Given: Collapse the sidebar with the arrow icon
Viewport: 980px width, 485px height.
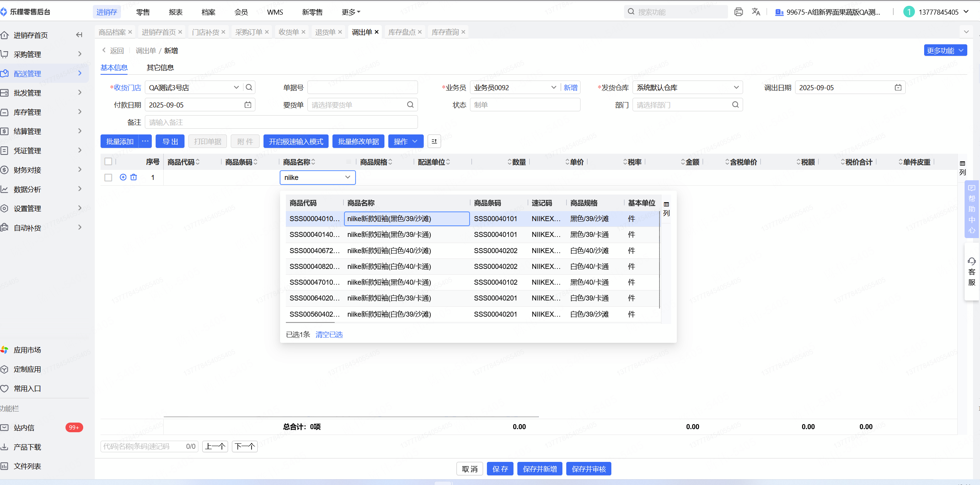Looking at the screenshot, I should (79, 35).
